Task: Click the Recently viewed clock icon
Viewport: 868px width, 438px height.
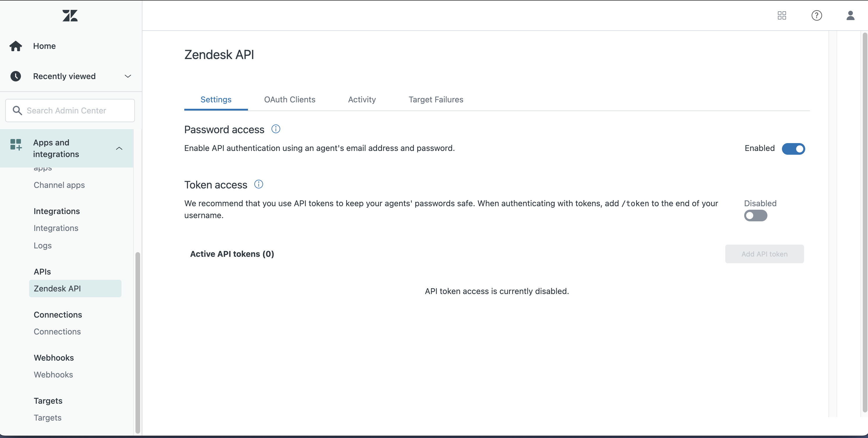Action: [15, 76]
